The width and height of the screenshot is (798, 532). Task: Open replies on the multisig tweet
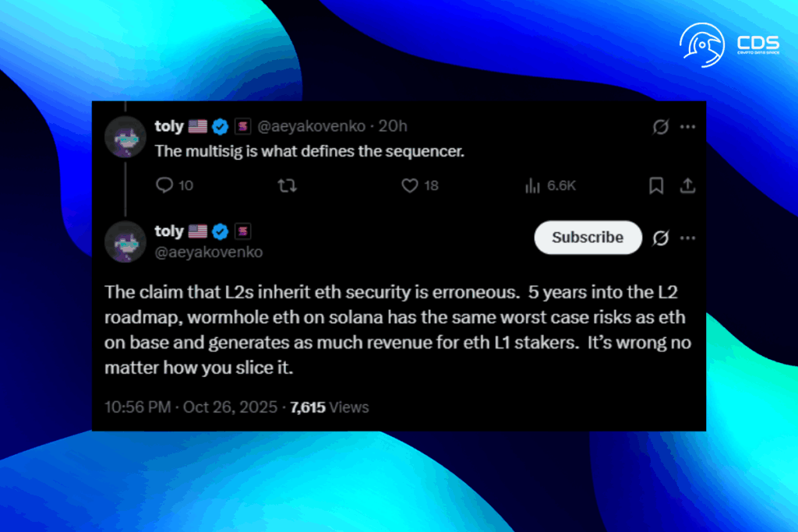(x=164, y=185)
